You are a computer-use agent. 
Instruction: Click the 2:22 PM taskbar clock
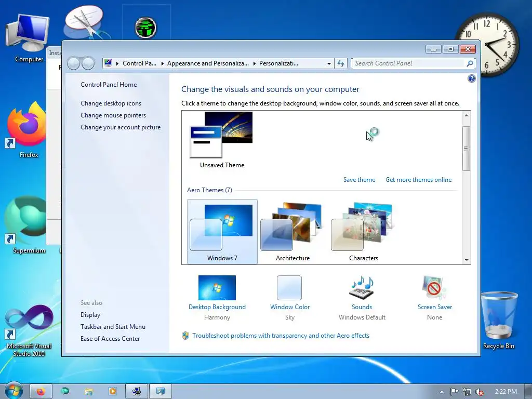click(506, 392)
